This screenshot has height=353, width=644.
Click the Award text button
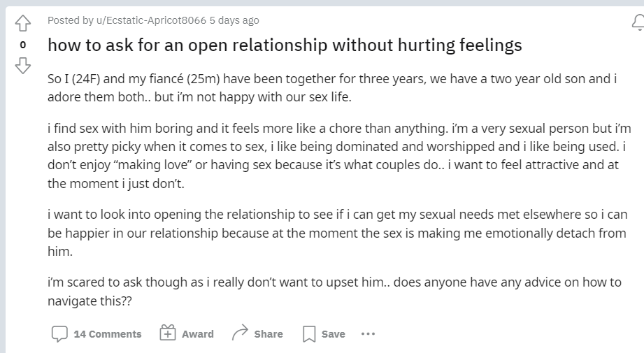(198, 334)
